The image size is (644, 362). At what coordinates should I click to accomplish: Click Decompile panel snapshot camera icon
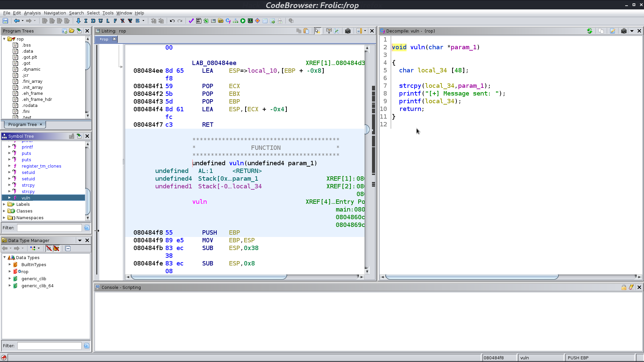624,31
